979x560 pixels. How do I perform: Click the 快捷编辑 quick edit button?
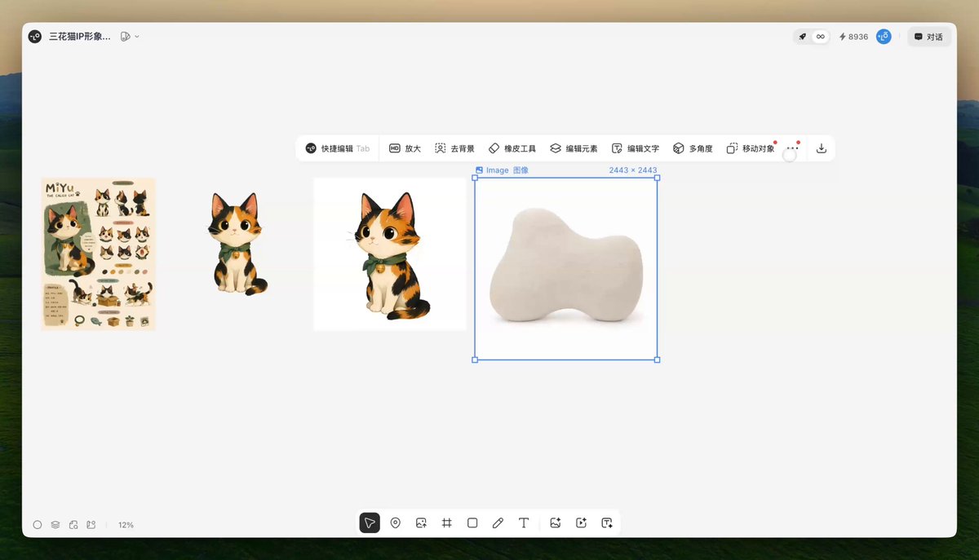click(337, 148)
